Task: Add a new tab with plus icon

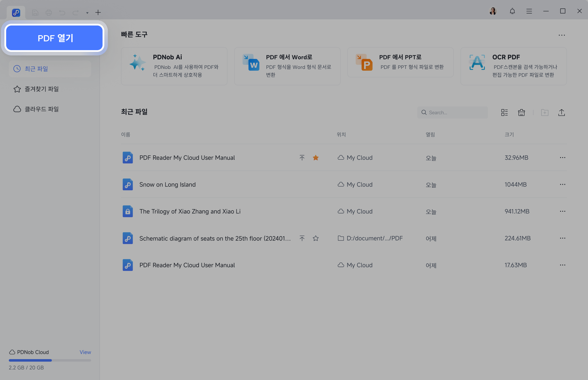Action: 98,13
